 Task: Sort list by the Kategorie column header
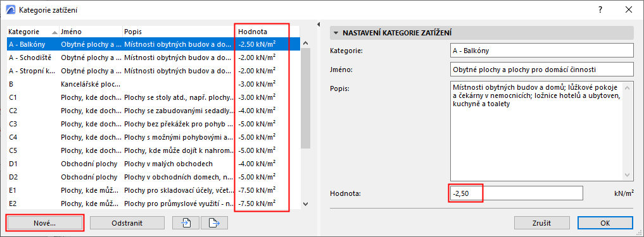pyautogui.click(x=32, y=32)
